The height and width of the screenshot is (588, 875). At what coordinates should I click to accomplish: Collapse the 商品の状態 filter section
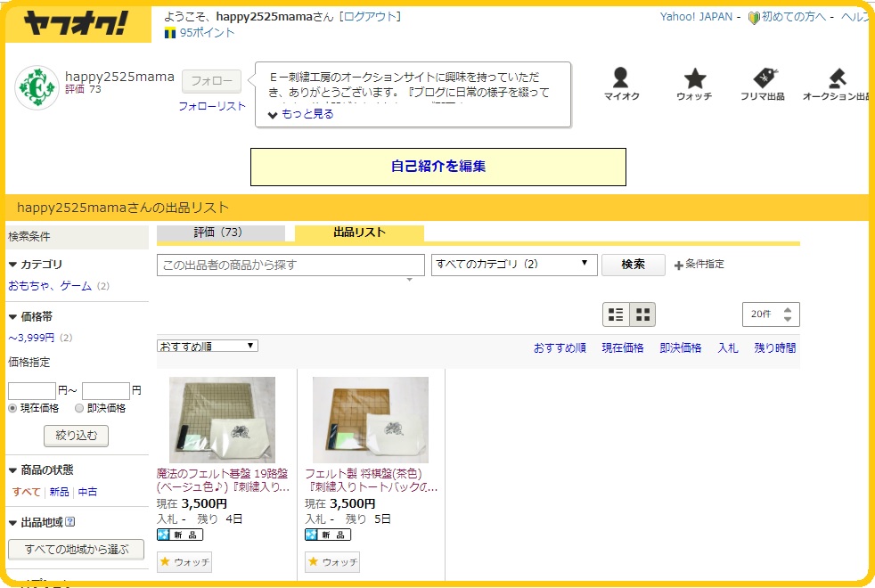click(x=12, y=470)
